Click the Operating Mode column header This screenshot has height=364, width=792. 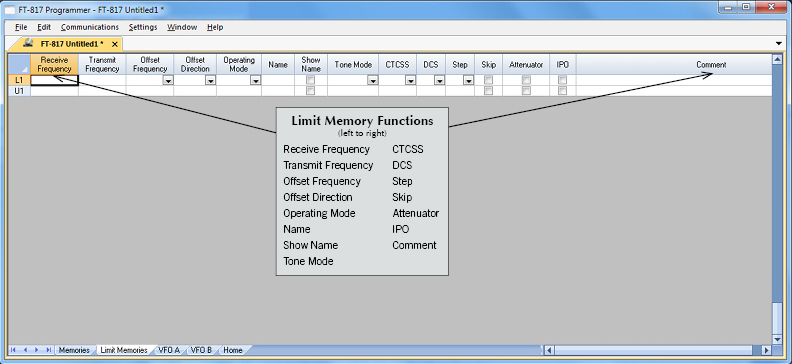click(239, 65)
